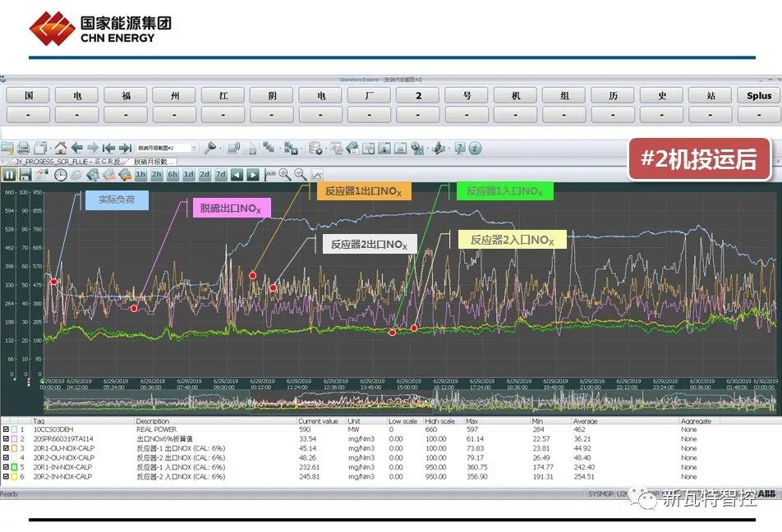Set the time span to 7d

point(220,175)
